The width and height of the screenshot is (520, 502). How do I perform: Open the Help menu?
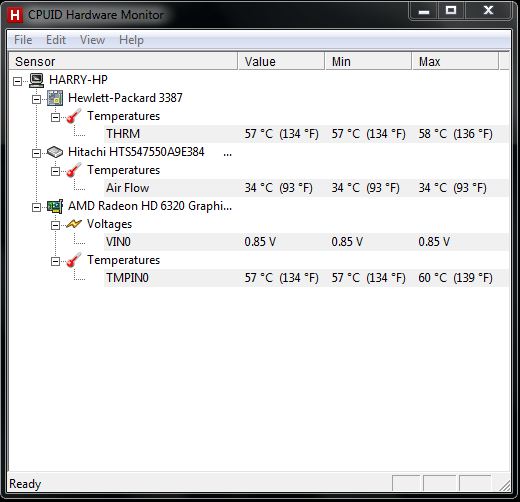coord(131,40)
